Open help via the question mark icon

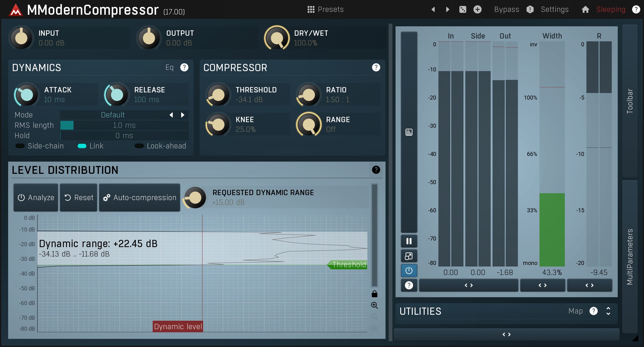(636, 9)
